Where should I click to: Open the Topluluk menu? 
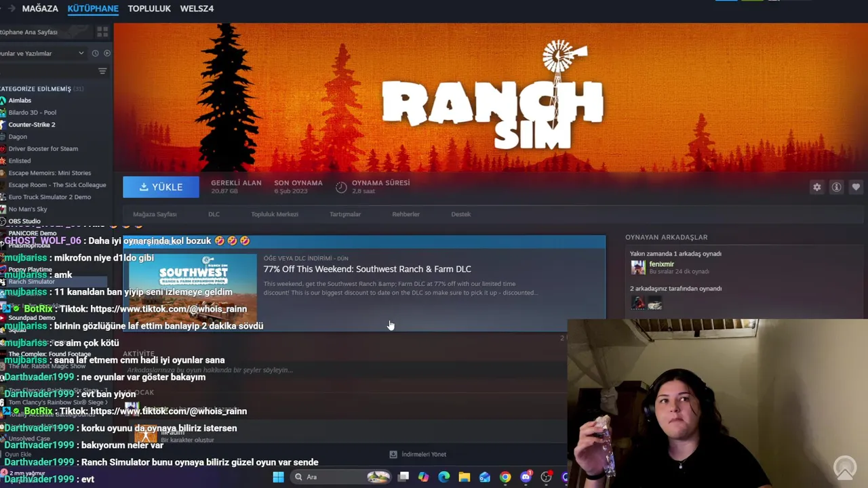click(x=149, y=8)
